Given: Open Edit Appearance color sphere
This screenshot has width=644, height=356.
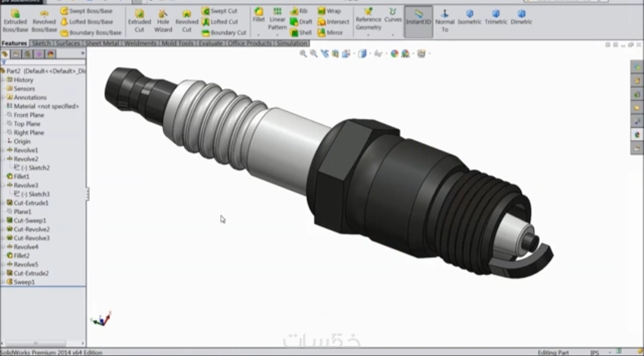Looking at the screenshot, I should pyautogui.click(x=394, y=54).
